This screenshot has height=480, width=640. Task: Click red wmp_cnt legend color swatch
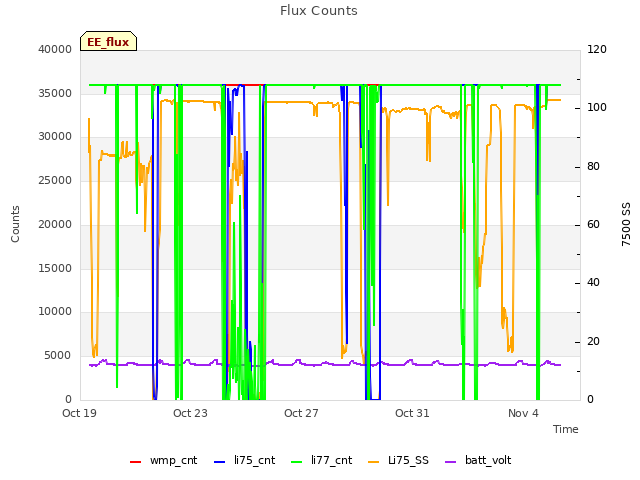[x=136, y=462]
